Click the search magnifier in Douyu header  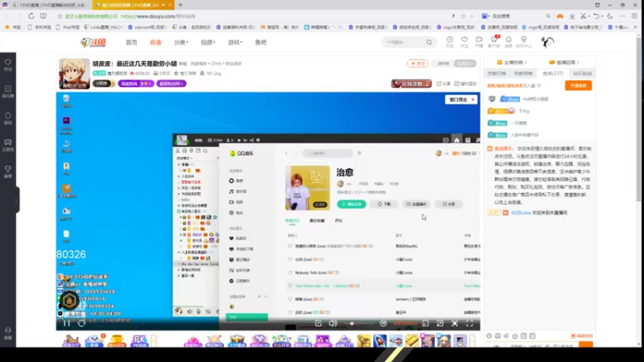click(429, 43)
